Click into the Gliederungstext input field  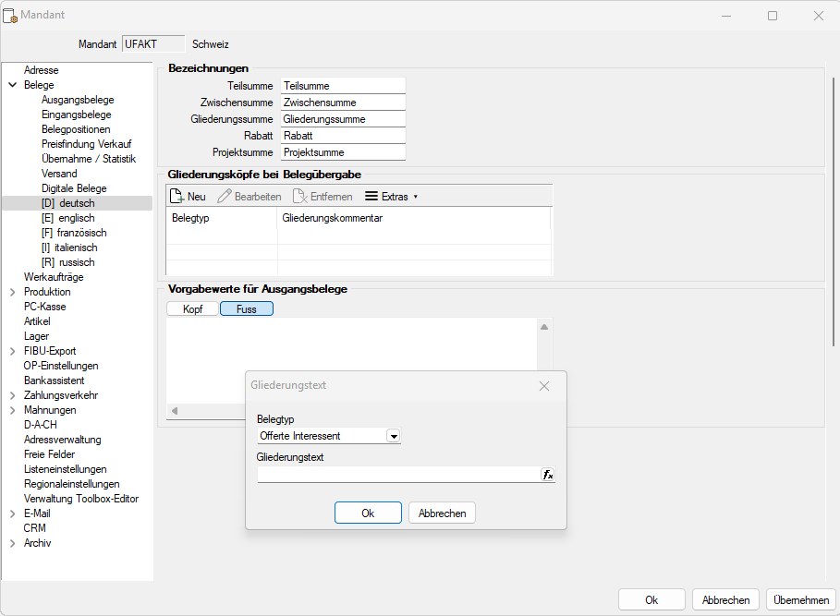pyautogui.click(x=398, y=475)
